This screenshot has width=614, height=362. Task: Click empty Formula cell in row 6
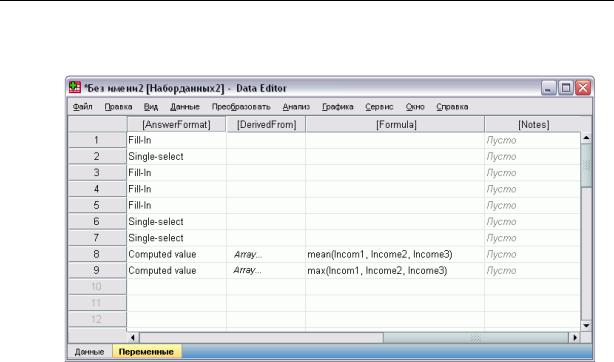tap(395, 222)
